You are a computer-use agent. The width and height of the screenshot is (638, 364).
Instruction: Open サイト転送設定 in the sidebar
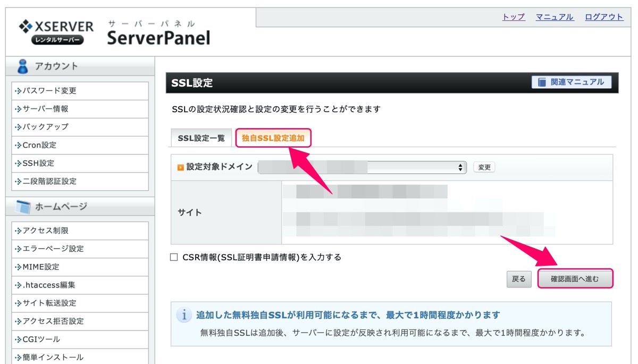(80, 303)
